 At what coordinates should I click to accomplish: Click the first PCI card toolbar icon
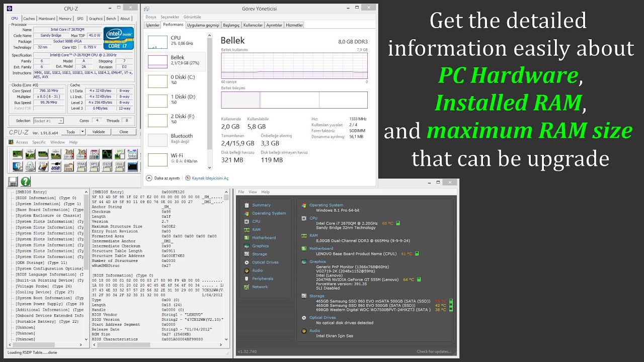pyautogui.click(x=17, y=154)
